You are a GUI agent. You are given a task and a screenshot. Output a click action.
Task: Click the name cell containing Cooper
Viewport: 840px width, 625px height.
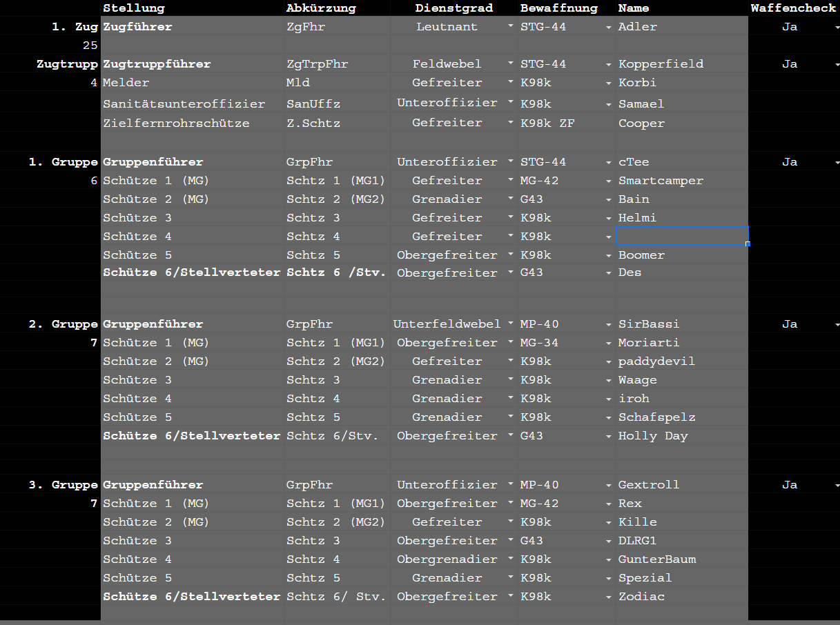[681, 123]
